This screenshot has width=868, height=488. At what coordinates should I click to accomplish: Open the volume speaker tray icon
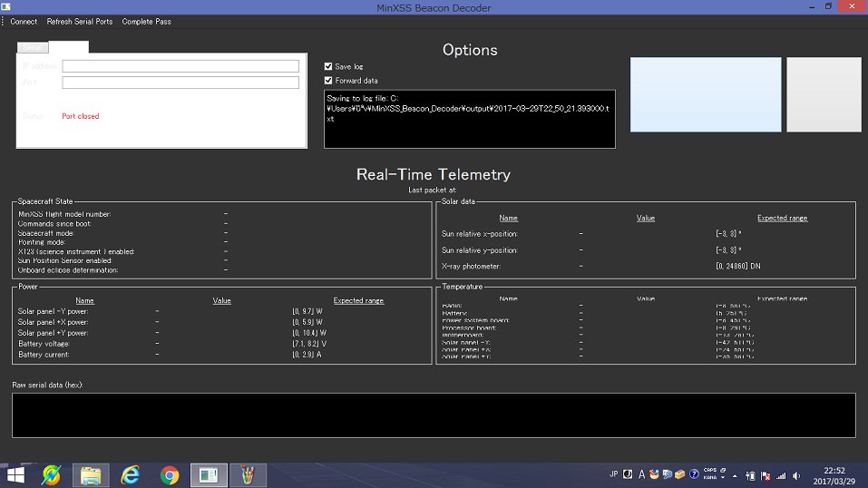point(796,476)
